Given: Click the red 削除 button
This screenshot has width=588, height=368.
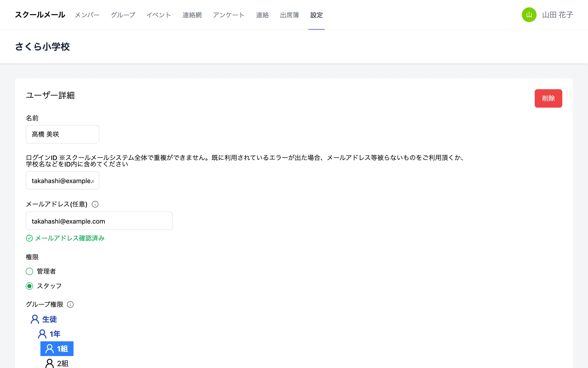Looking at the screenshot, I should (548, 98).
